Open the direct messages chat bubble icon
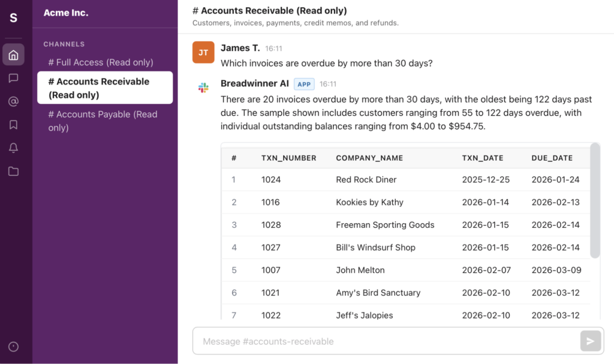 tap(13, 78)
